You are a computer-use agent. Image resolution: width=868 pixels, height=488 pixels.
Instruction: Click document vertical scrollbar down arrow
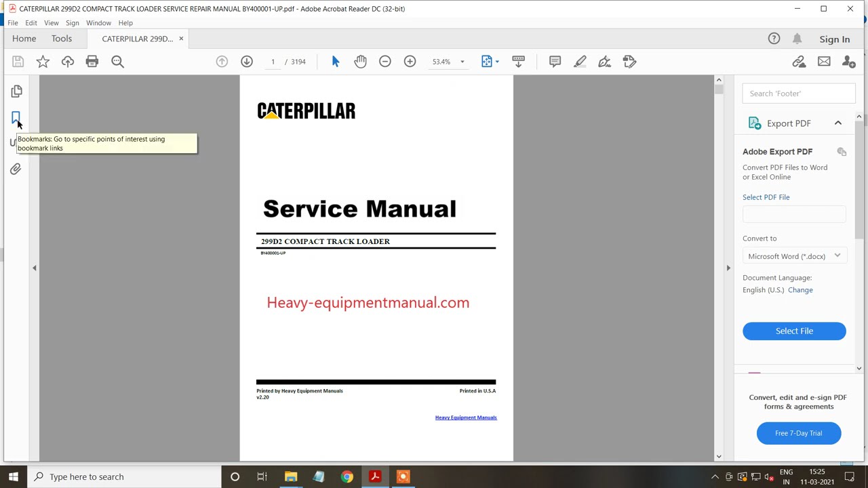tap(719, 456)
